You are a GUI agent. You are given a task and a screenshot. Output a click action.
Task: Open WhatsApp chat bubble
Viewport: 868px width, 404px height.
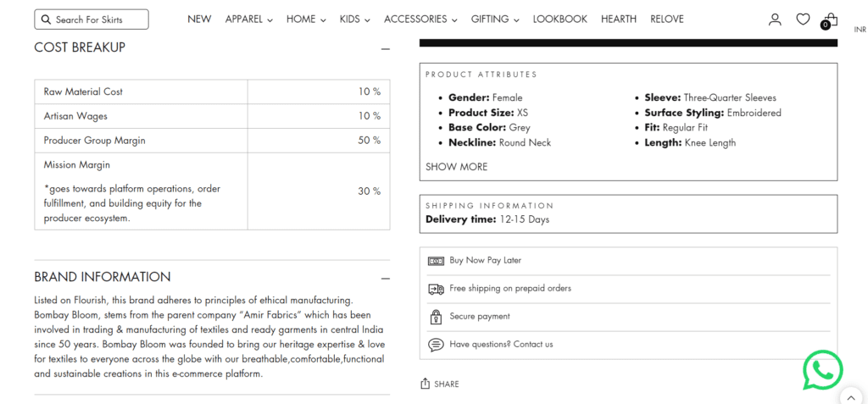pyautogui.click(x=822, y=369)
